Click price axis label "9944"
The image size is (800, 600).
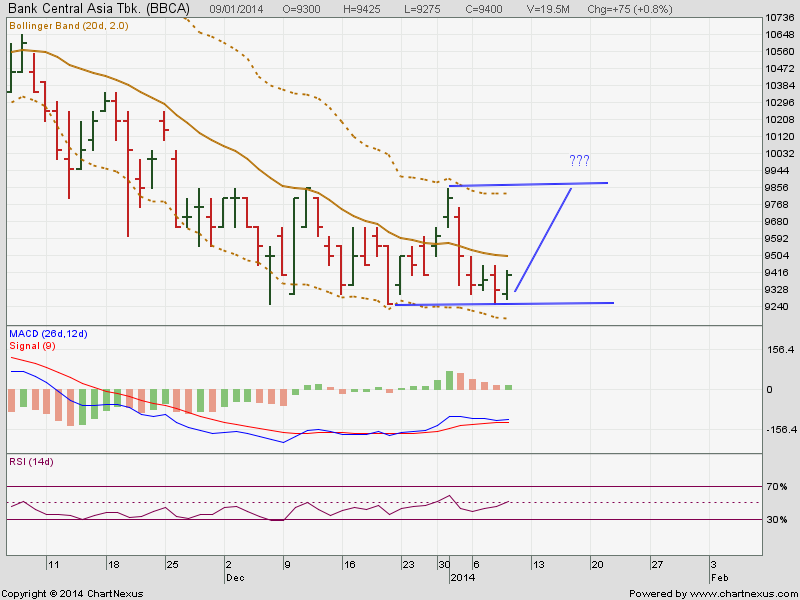tap(777, 170)
